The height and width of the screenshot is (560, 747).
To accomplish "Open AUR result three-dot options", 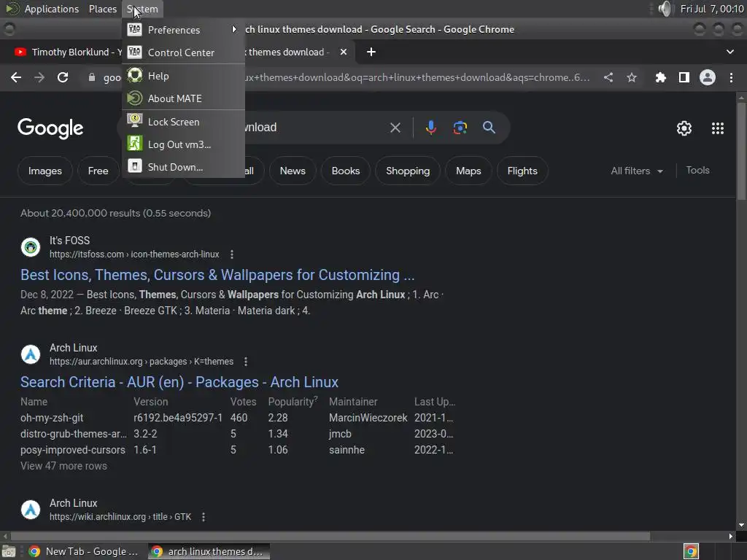I will (246, 362).
